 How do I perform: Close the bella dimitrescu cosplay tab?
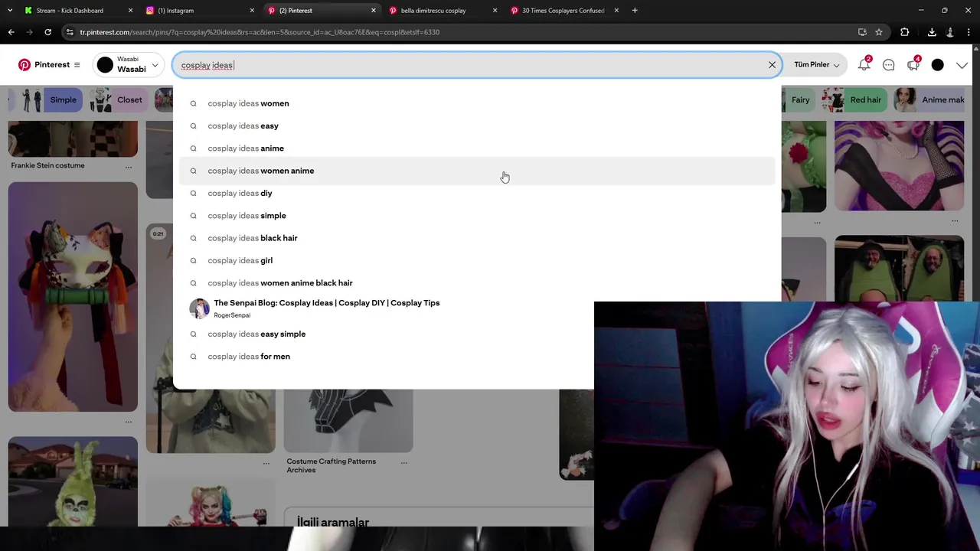[495, 11]
